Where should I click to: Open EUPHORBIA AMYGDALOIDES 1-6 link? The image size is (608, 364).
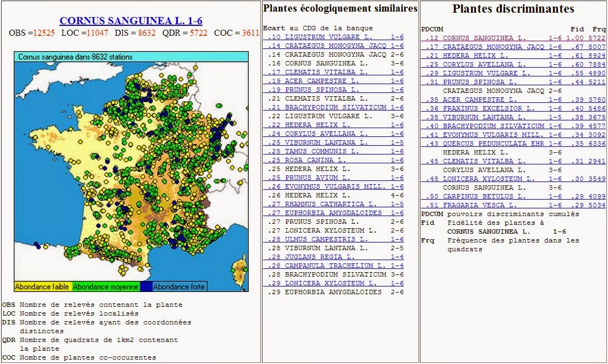[x=333, y=213]
